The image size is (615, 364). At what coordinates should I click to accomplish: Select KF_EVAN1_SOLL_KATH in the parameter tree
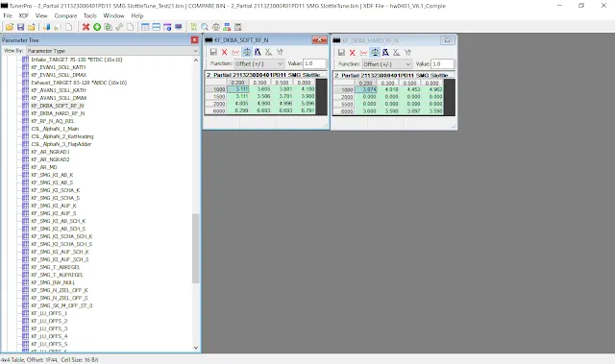point(58,67)
